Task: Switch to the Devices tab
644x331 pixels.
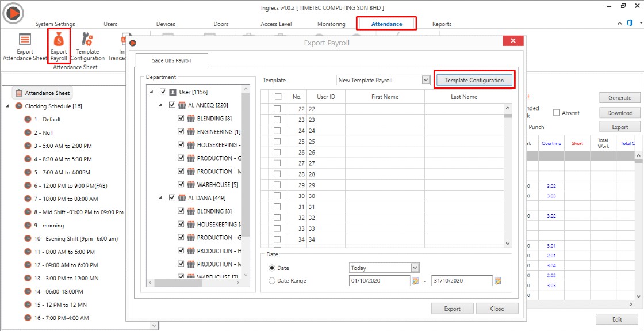Action: point(166,24)
